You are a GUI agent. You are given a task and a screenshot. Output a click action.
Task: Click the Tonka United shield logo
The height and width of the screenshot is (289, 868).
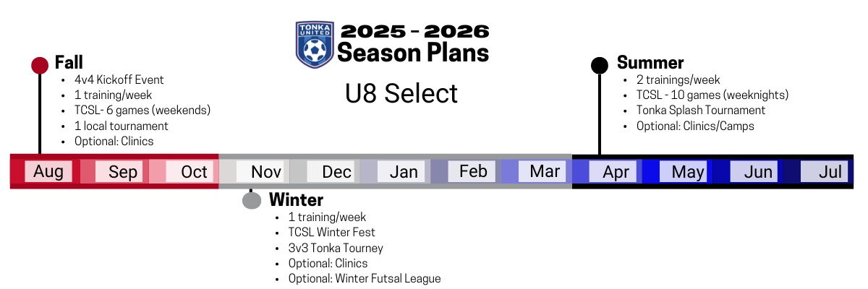point(314,44)
